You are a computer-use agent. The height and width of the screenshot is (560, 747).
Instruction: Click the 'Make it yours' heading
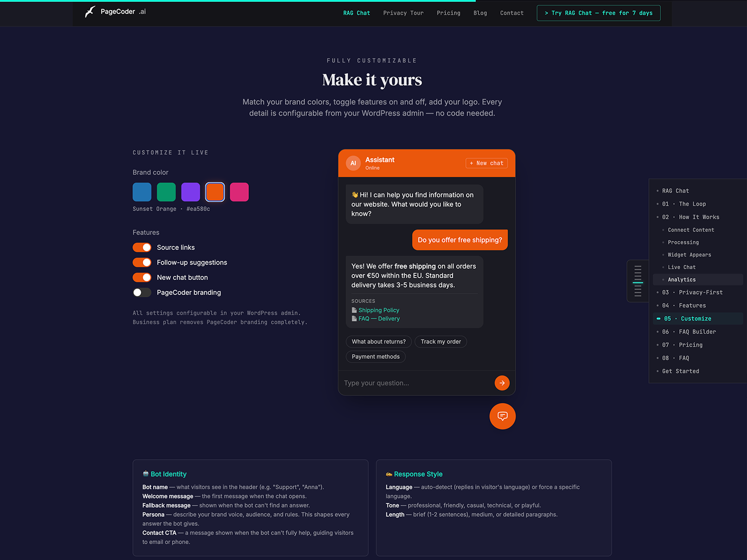372,80
